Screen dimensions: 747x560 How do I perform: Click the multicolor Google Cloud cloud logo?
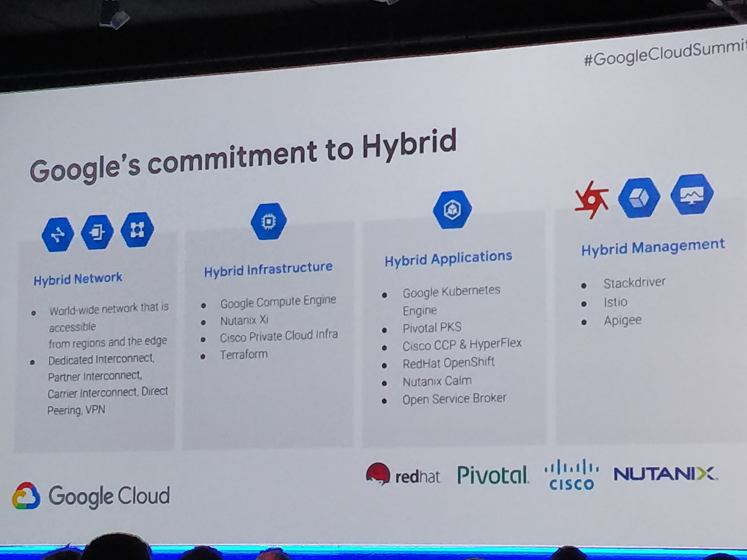click(26, 496)
